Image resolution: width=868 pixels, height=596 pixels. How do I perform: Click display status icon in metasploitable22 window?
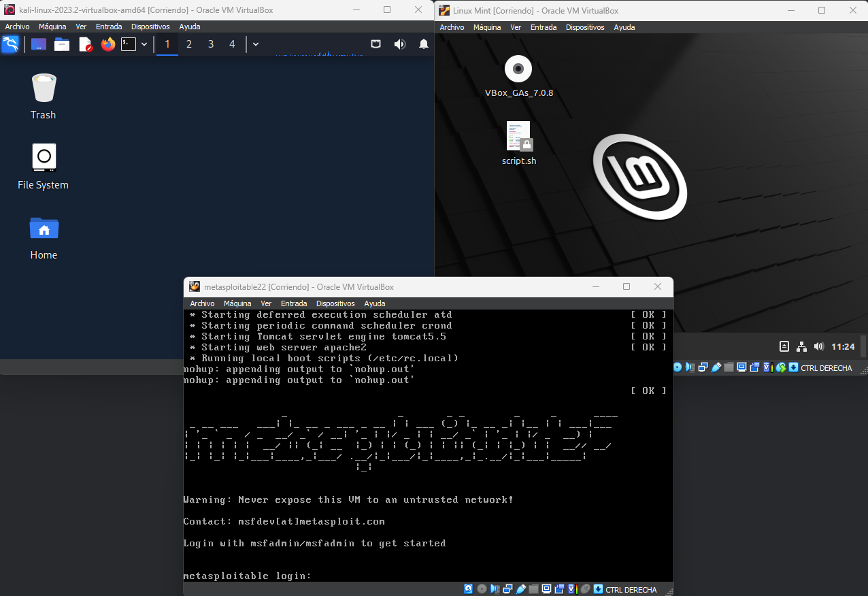point(546,589)
